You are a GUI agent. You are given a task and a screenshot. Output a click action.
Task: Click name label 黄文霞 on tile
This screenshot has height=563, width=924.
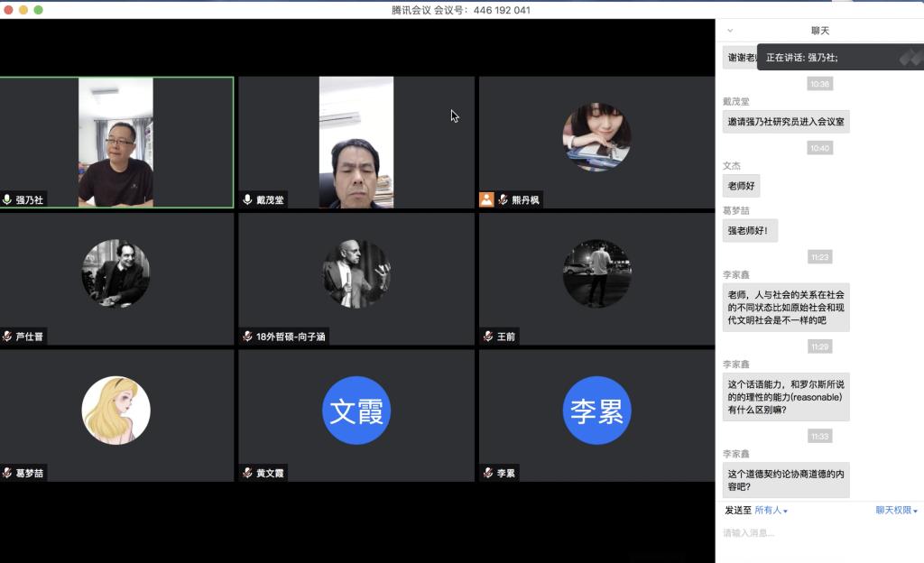pyautogui.click(x=270, y=473)
